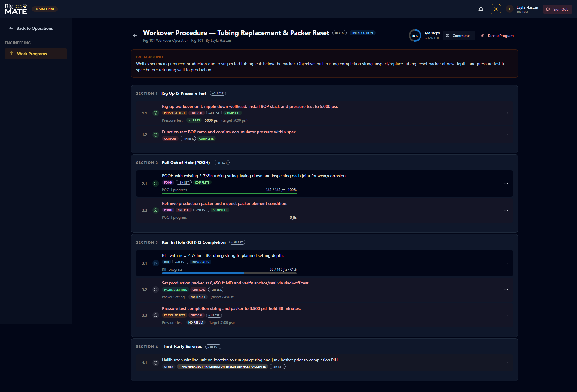The width and height of the screenshot is (577, 392).
Task: Mark step 3.2 status circle
Action: 156,290
